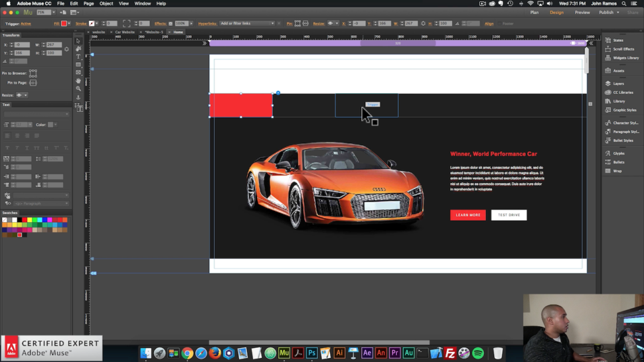Screen dimensions: 644x362
Task: Select the Zoom tool
Action: [x=78, y=89]
